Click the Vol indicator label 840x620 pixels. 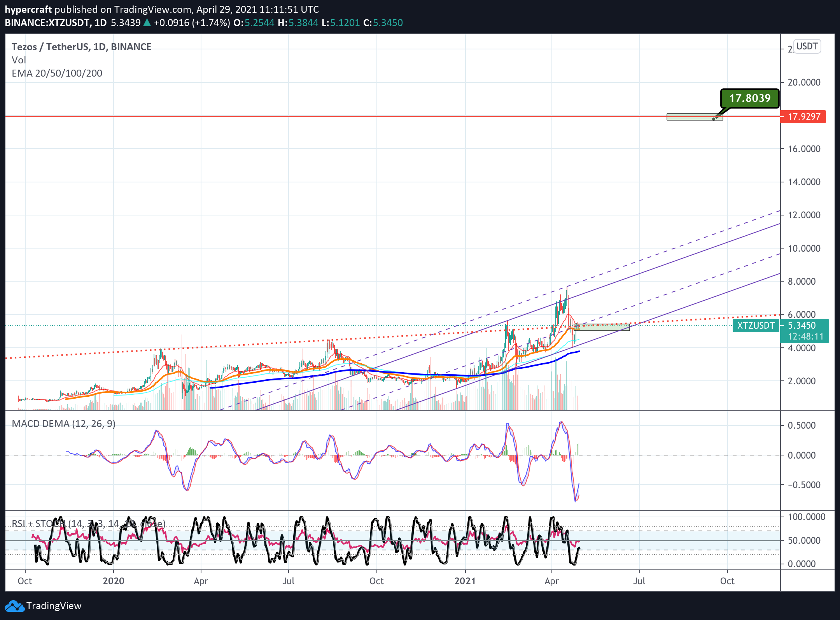(x=19, y=60)
